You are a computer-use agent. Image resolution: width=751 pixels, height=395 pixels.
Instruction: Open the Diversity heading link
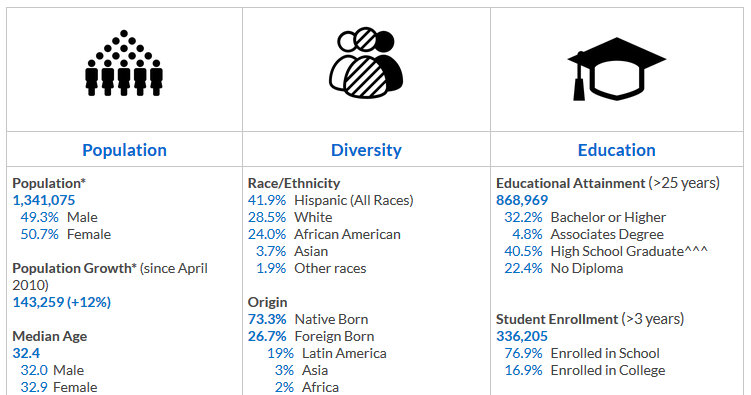pyautogui.click(x=366, y=150)
